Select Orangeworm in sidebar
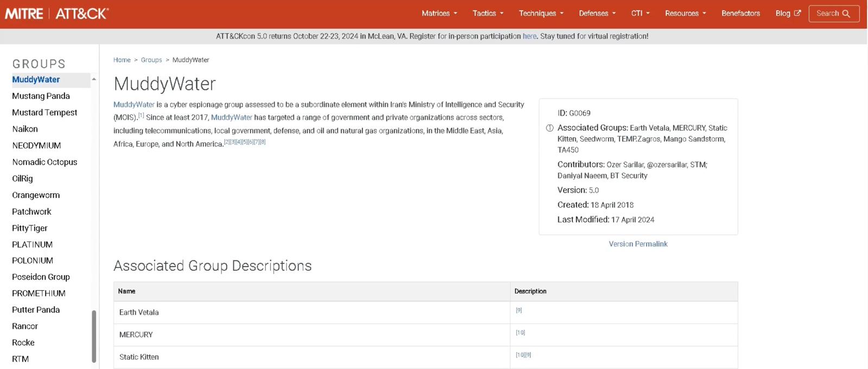868x369 pixels. tap(36, 195)
